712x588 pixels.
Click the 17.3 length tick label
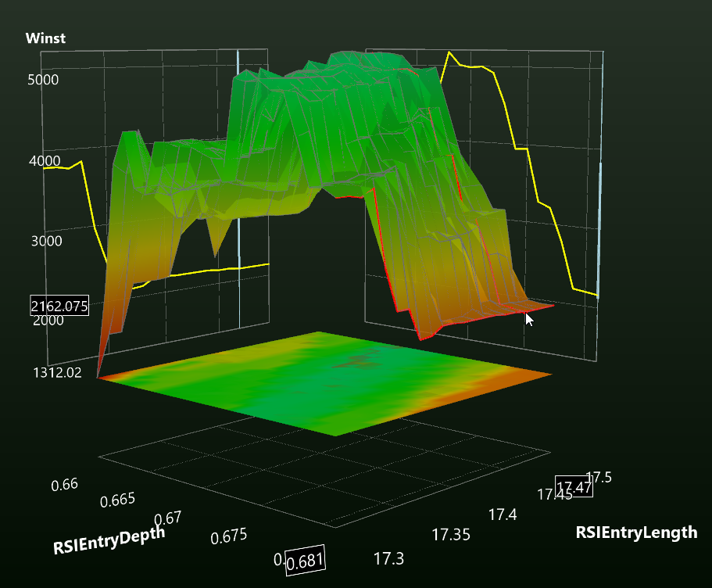tap(388, 558)
